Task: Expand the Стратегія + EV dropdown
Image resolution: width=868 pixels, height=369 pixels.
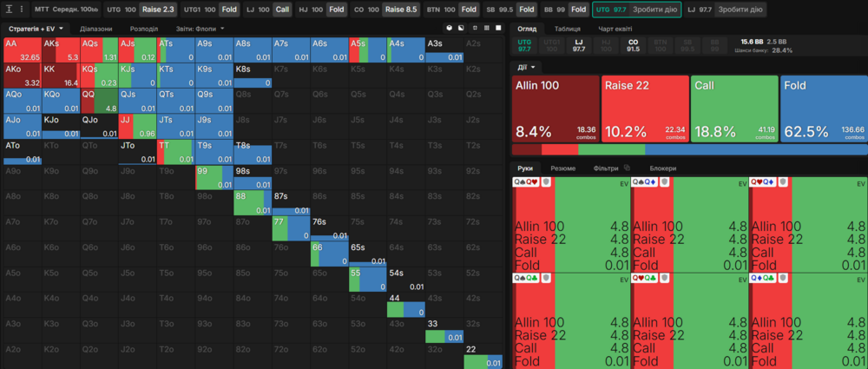Action: [35, 29]
